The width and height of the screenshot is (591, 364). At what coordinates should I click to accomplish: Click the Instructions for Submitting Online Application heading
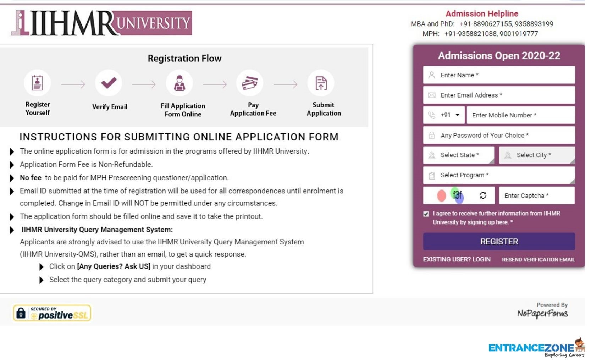[x=179, y=137]
